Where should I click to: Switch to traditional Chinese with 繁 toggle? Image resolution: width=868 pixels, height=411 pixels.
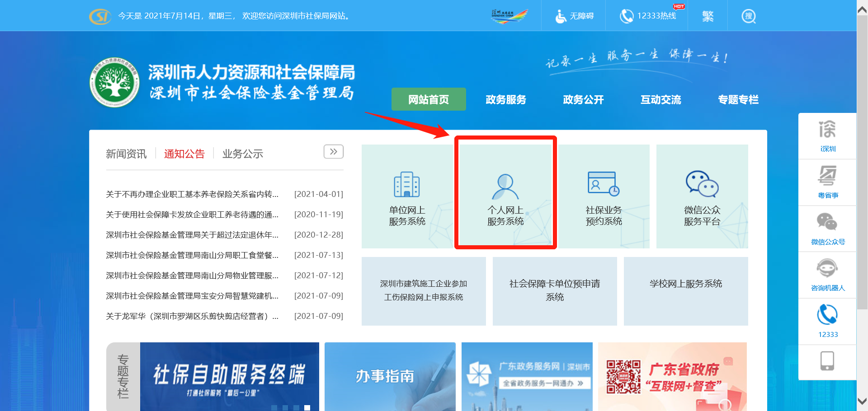pos(708,15)
